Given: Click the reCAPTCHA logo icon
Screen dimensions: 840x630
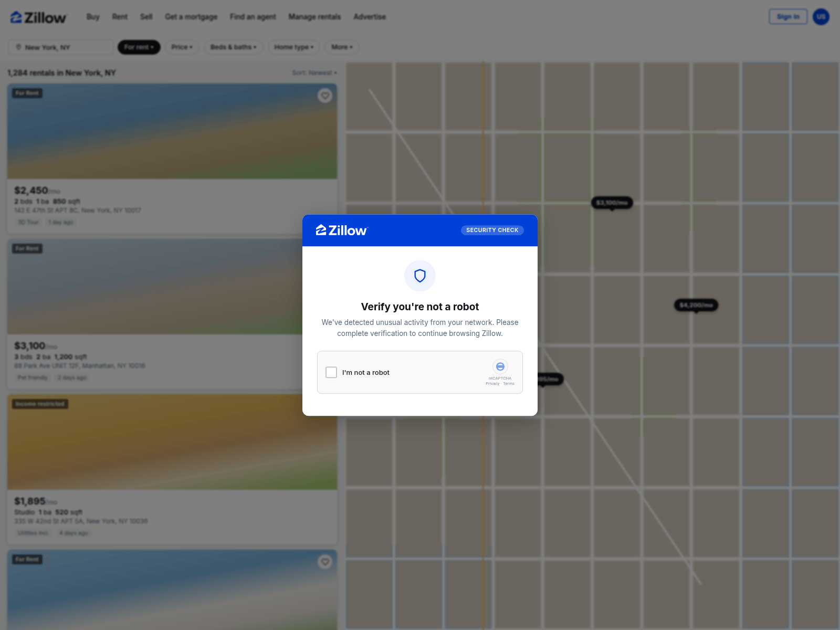Looking at the screenshot, I should pyautogui.click(x=500, y=366).
